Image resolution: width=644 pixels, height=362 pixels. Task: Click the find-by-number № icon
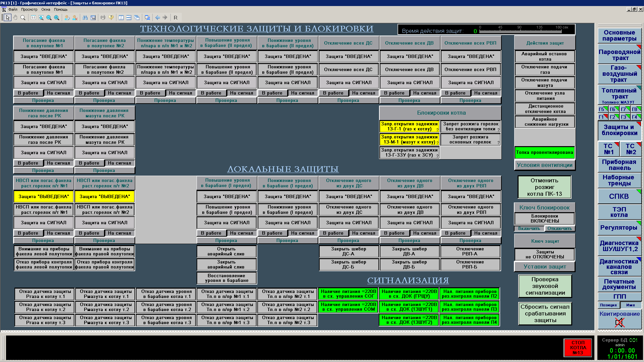click(93, 17)
